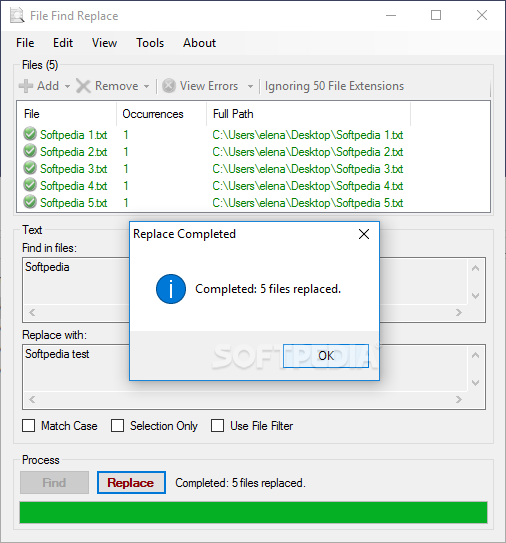506x543 pixels.
Task: Close the Replace Completed dialog
Action: coord(364,234)
